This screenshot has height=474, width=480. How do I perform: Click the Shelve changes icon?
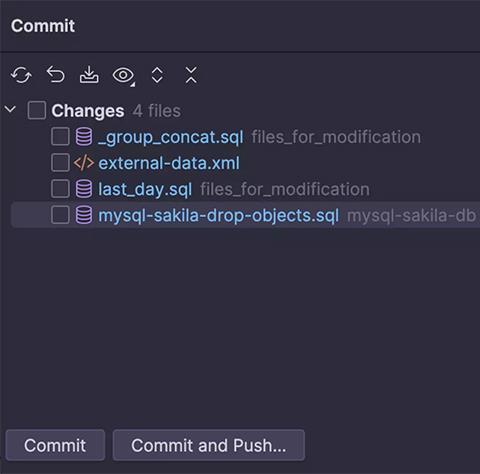(x=89, y=75)
